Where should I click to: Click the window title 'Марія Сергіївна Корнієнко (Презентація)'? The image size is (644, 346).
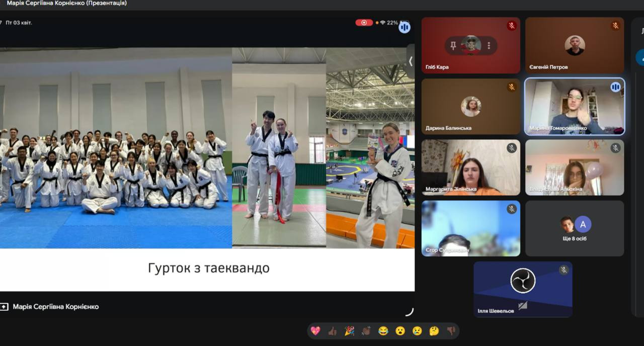click(x=67, y=3)
